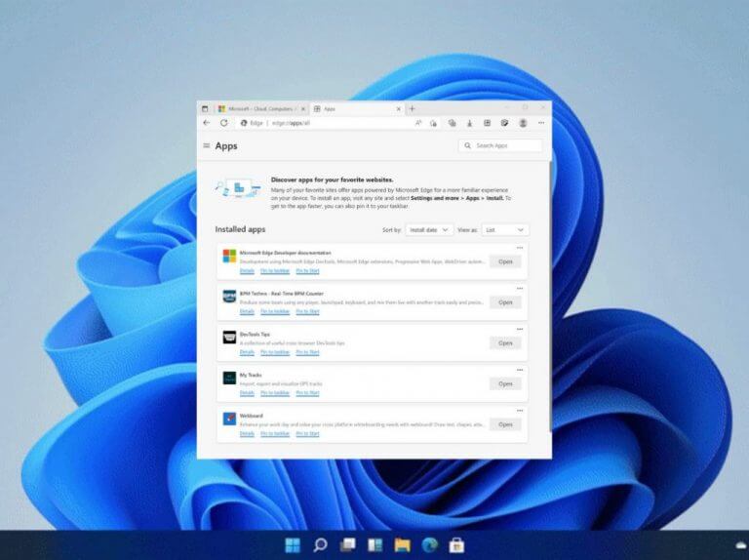Screen dimensions: 749x560
Task: Click the Microsoft Edge Developer documentation app icon
Action: pos(229,256)
